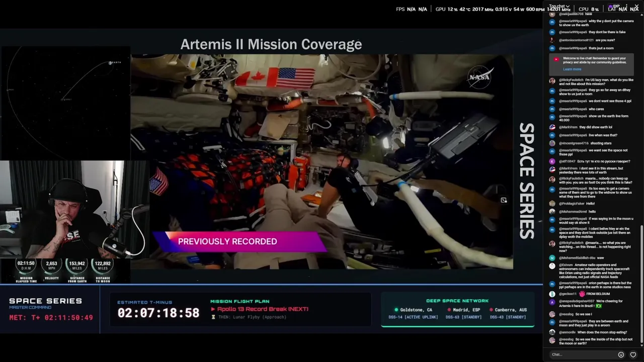Click @MohamedSabillah-d6u avatar
The image size is (644, 362).
pyautogui.click(x=552, y=258)
